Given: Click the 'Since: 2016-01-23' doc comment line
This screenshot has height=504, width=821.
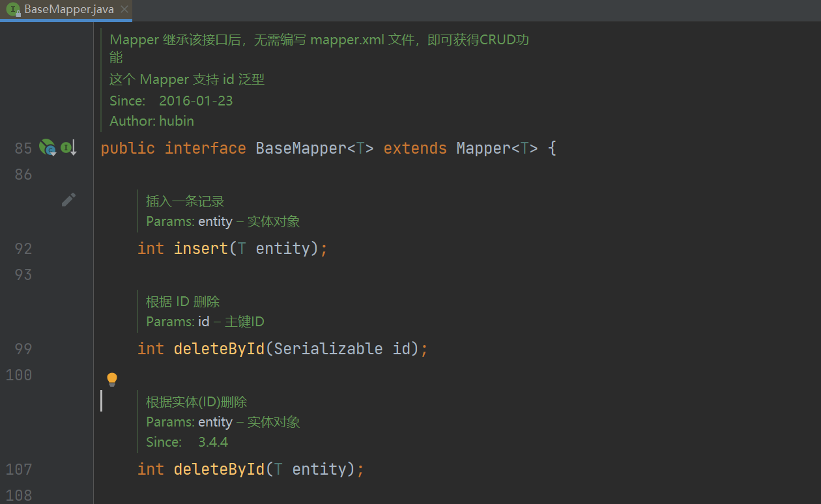Looking at the screenshot, I should point(171,101).
